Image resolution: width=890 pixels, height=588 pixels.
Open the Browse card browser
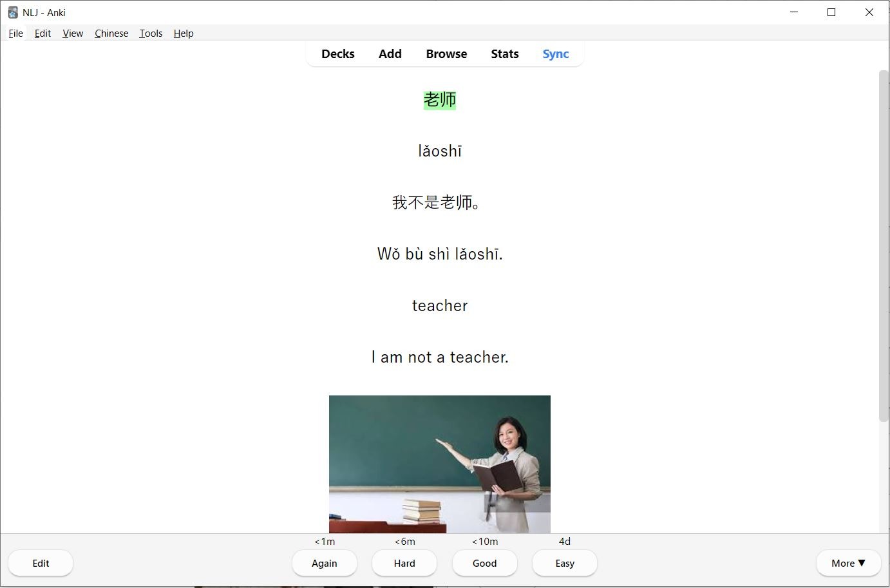[446, 54]
